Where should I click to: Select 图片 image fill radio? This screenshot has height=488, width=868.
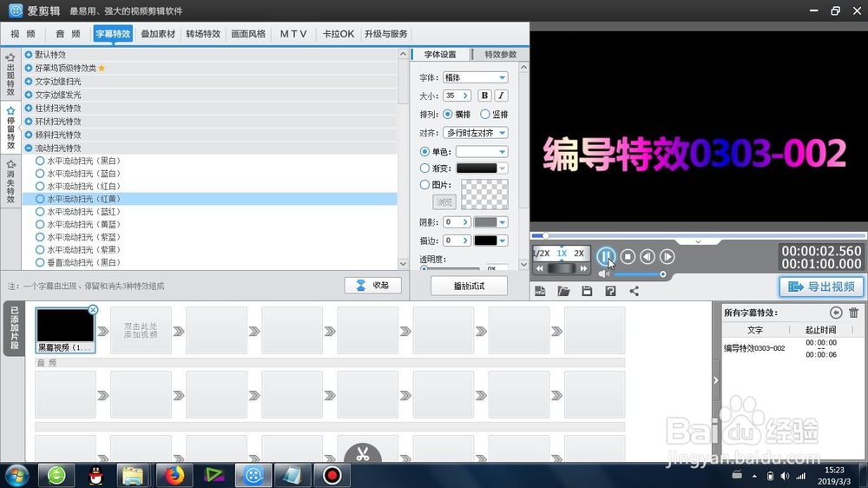coord(424,184)
